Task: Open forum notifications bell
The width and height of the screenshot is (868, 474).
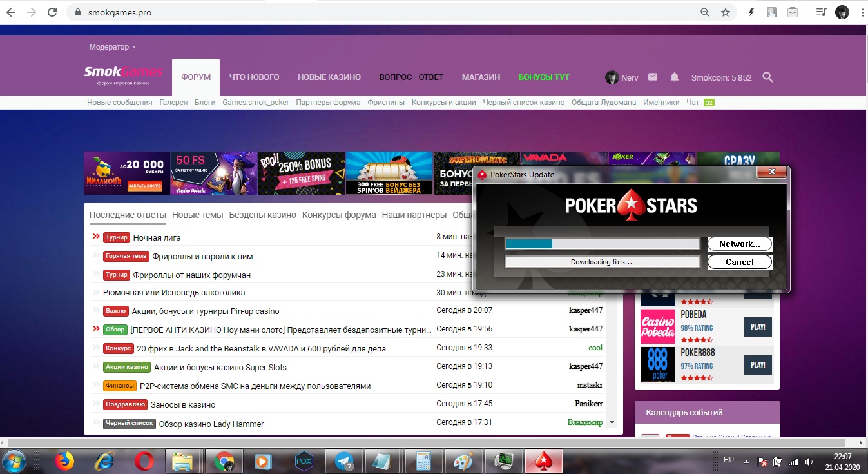Action: tap(675, 77)
